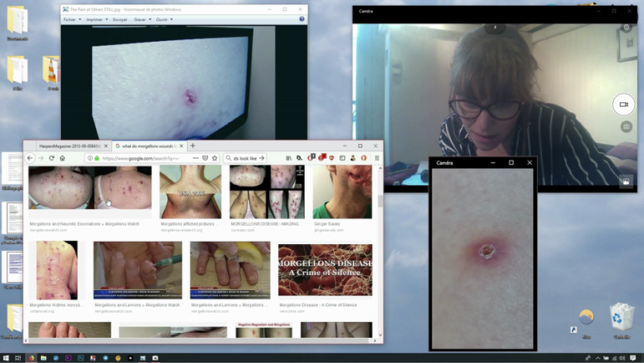Viewport: 644px width, 363px height.
Task: Click the camera video mode button
Action: coord(623,105)
